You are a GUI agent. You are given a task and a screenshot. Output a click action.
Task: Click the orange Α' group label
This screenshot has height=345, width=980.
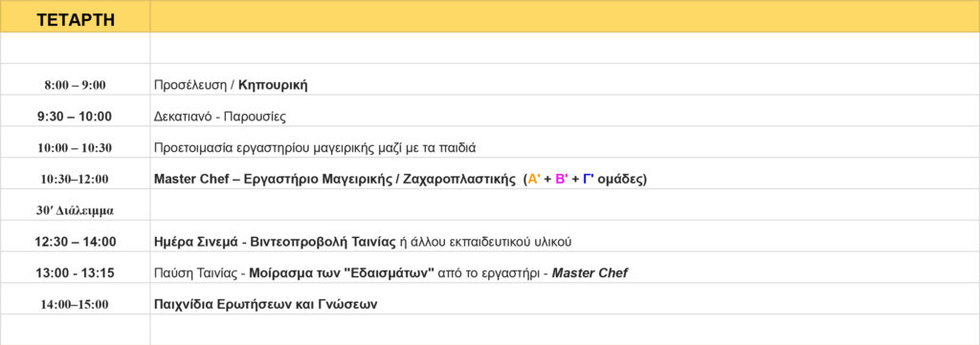click(x=534, y=179)
